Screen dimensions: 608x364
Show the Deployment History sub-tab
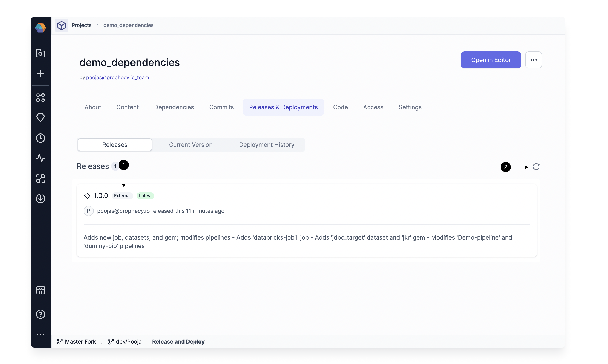point(267,145)
